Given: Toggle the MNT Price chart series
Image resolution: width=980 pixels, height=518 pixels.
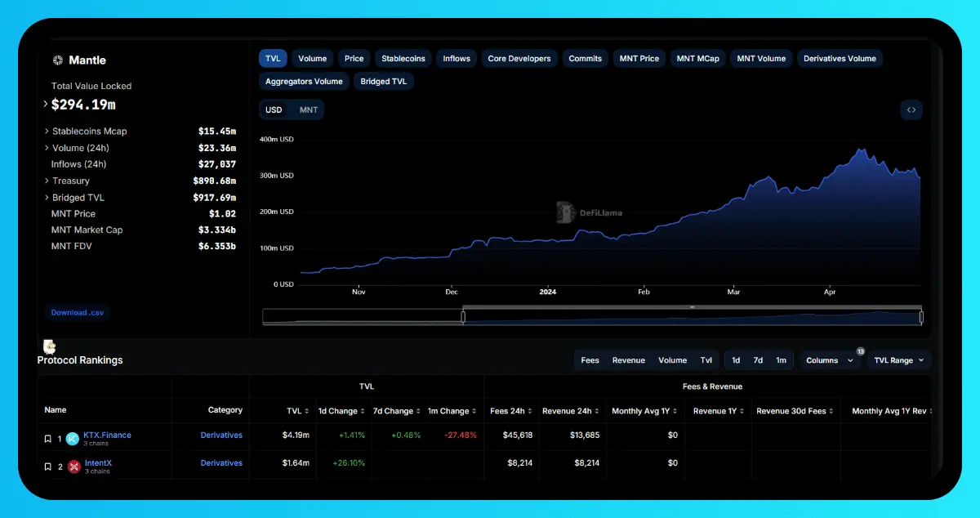Looking at the screenshot, I should (x=639, y=59).
